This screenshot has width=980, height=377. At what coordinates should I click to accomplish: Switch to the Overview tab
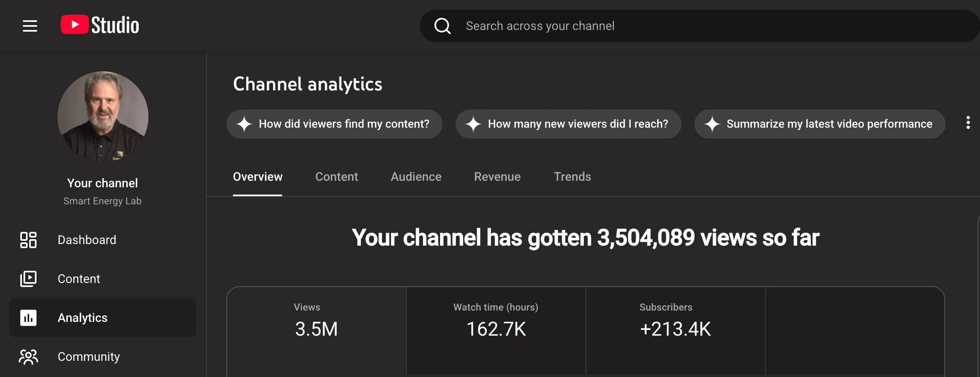[258, 177]
